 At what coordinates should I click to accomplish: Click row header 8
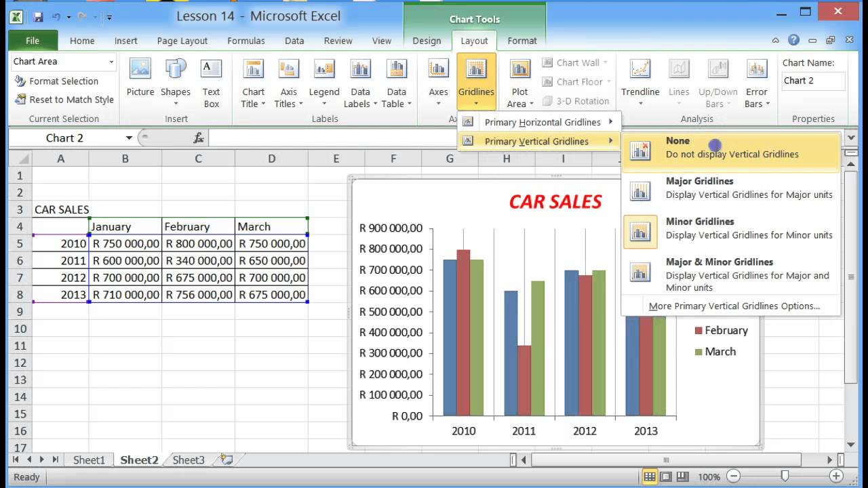(x=20, y=294)
